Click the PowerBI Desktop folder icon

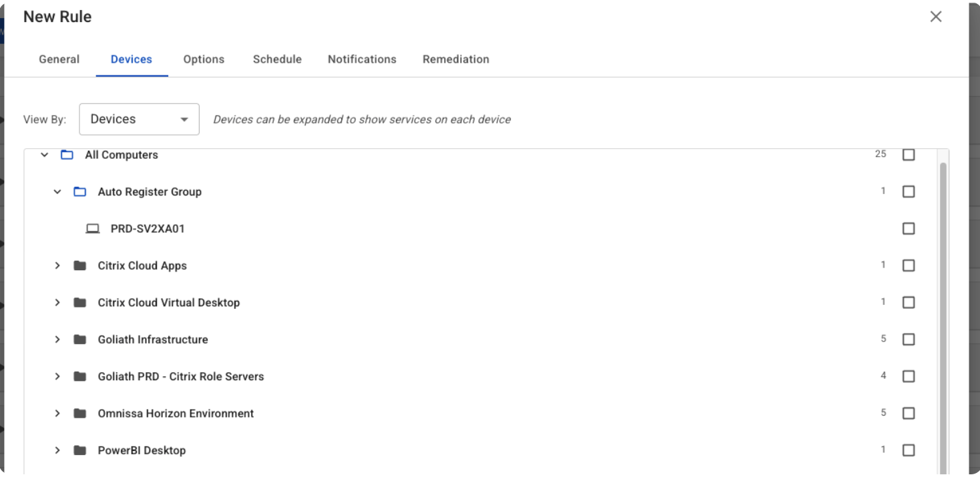(80, 450)
